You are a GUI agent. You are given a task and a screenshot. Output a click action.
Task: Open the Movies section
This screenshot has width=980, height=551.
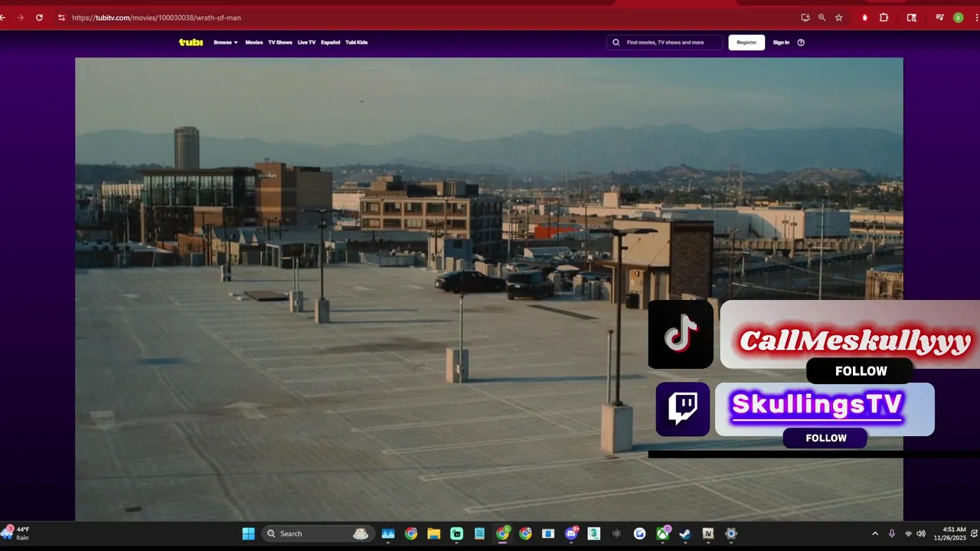pos(254,42)
